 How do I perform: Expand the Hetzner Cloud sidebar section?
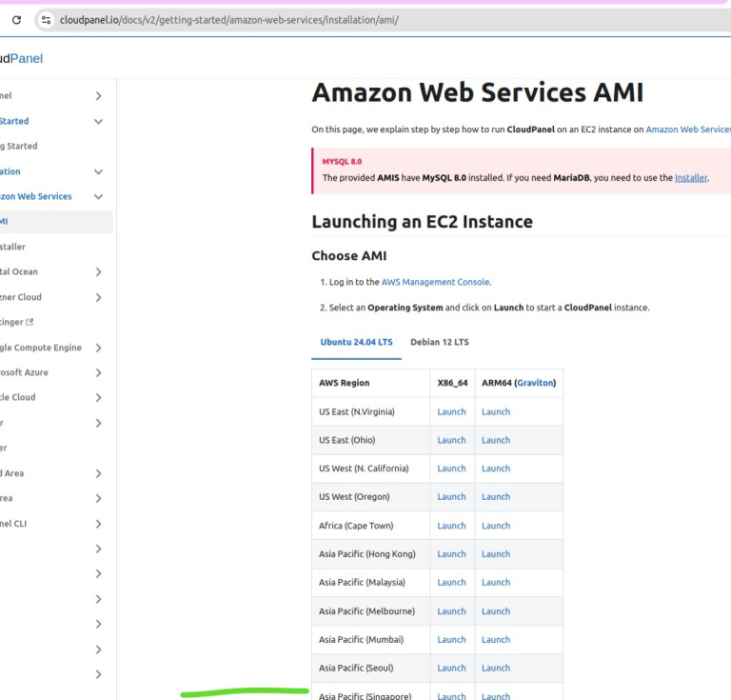coord(98,297)
